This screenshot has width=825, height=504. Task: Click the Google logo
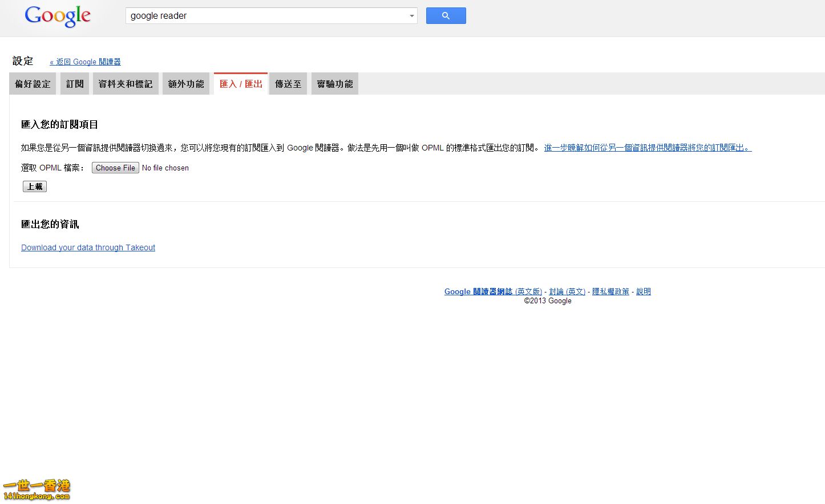coord(58,16)
